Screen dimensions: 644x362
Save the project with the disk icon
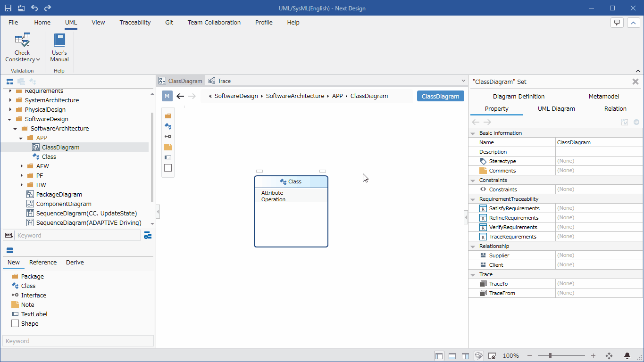8,8
